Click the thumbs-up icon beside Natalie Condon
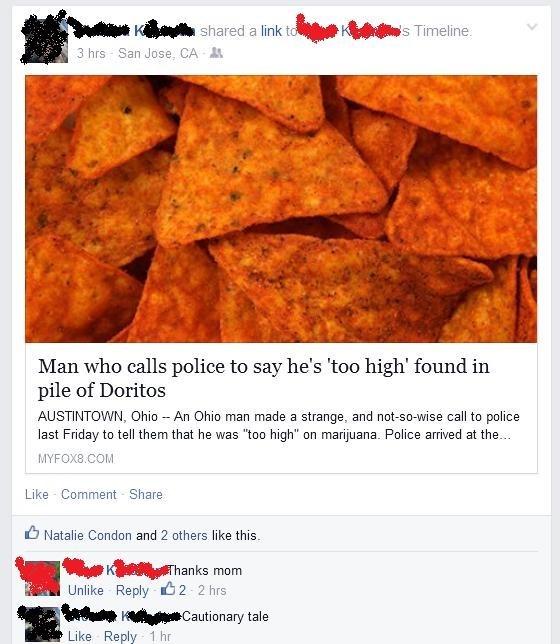Image resolution: width=560 pixels, height=644 pixels. coord(32,533)
